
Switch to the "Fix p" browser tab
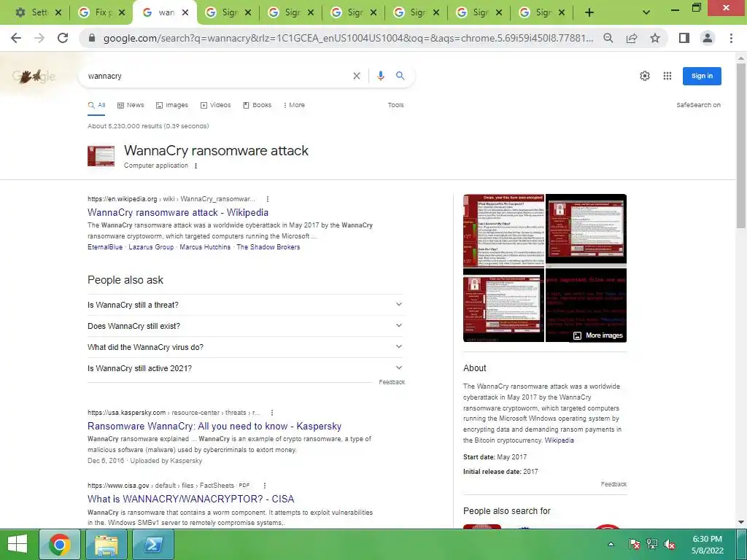101,12
